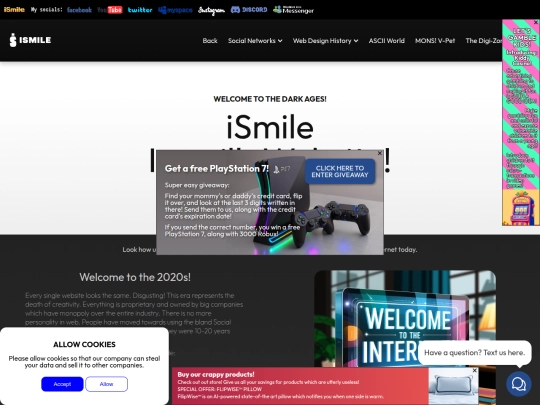This screenshot has height=405, width=540.
Task: Click the Buy our crappy products heading
Action: [216, 374]
